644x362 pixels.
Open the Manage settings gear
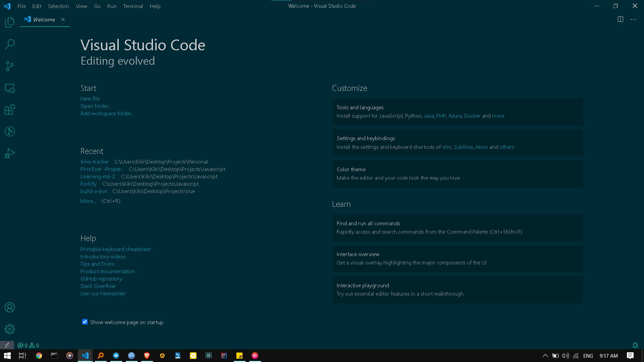point(9,329)
